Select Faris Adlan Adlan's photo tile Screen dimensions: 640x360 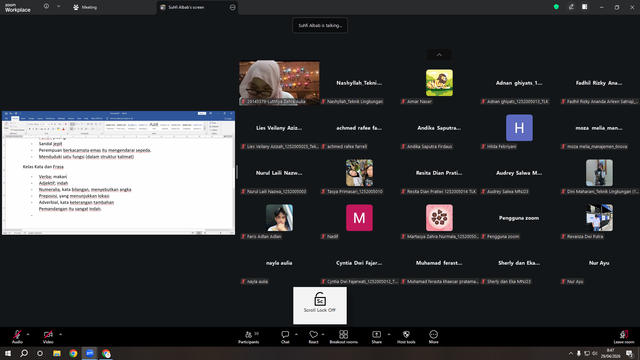[x=279, y=218]
